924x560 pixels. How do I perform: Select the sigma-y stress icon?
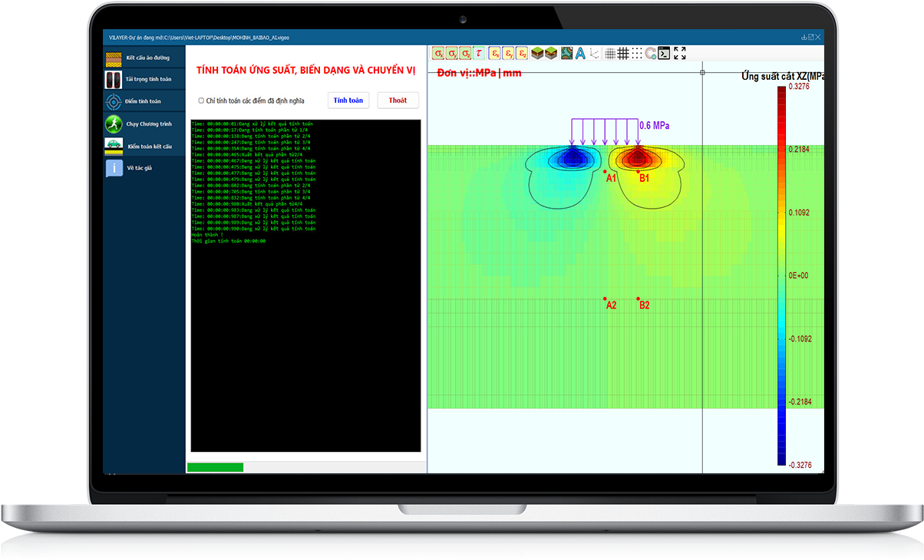point(452,53)
